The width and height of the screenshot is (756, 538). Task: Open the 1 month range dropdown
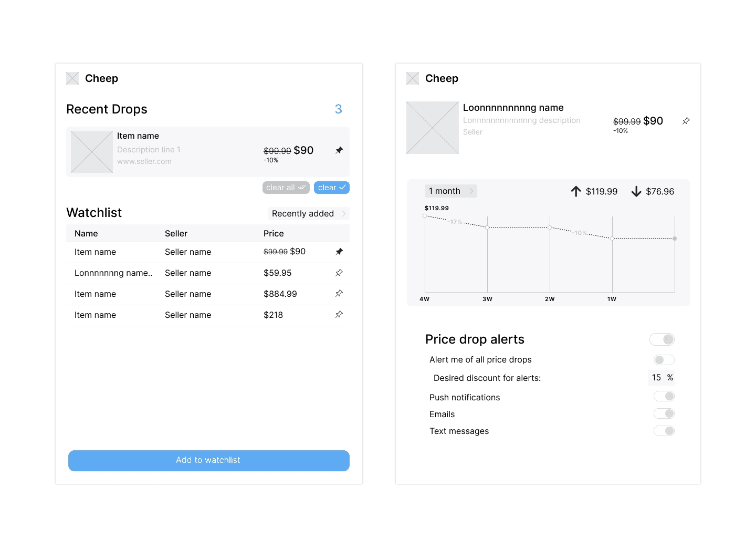[x=451, y=191]
